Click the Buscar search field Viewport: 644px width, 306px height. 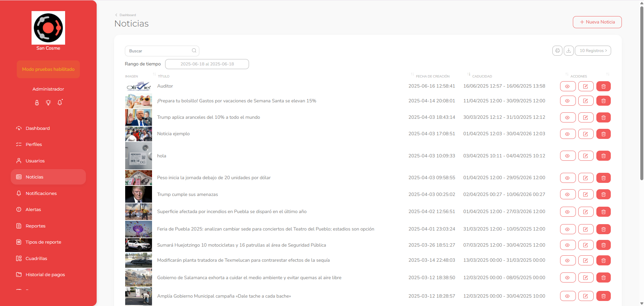(162, 51)
